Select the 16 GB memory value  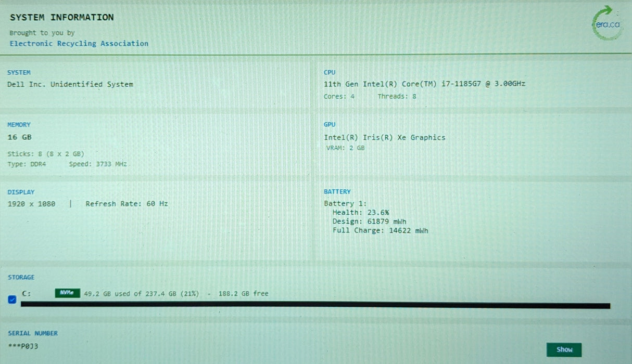tap(20, 137)
